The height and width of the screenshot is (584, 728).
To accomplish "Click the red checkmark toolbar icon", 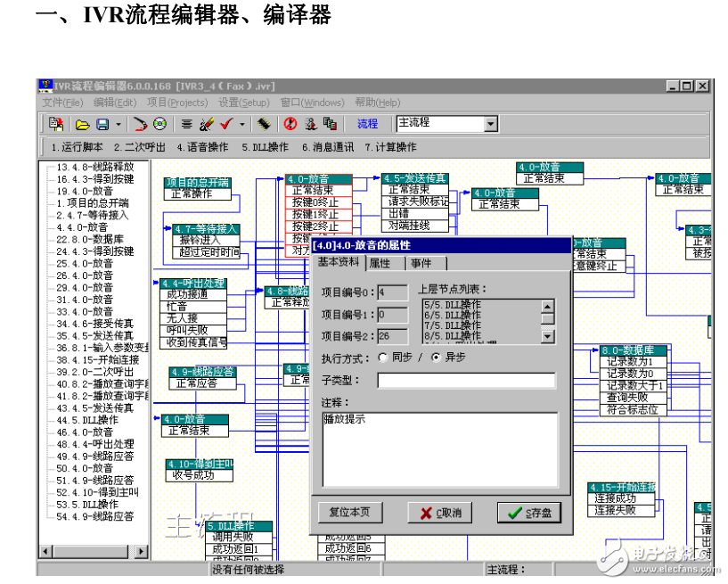I will click(225, 124).
